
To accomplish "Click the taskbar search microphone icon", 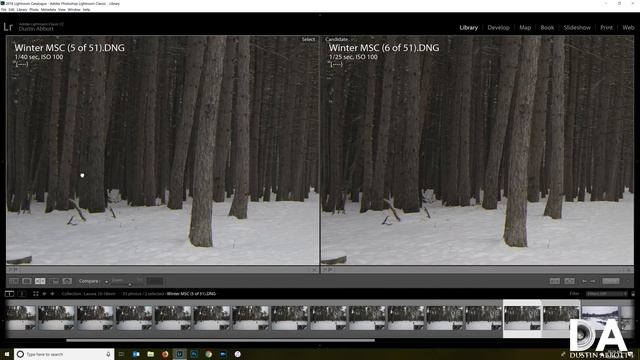I will [x=108, y=354].
